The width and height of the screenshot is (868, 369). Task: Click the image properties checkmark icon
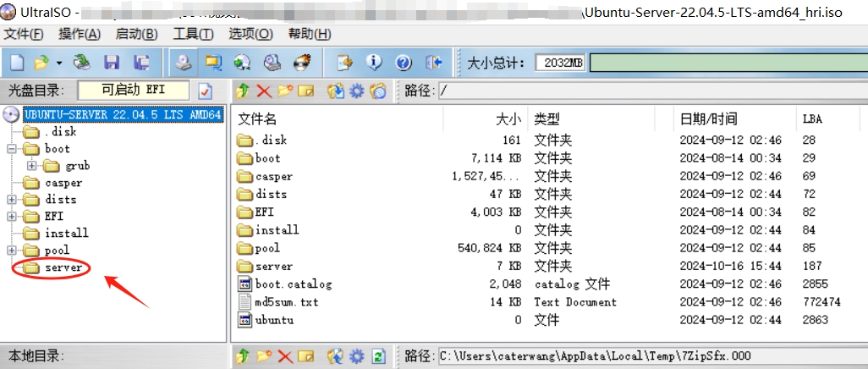coord(206,91)
